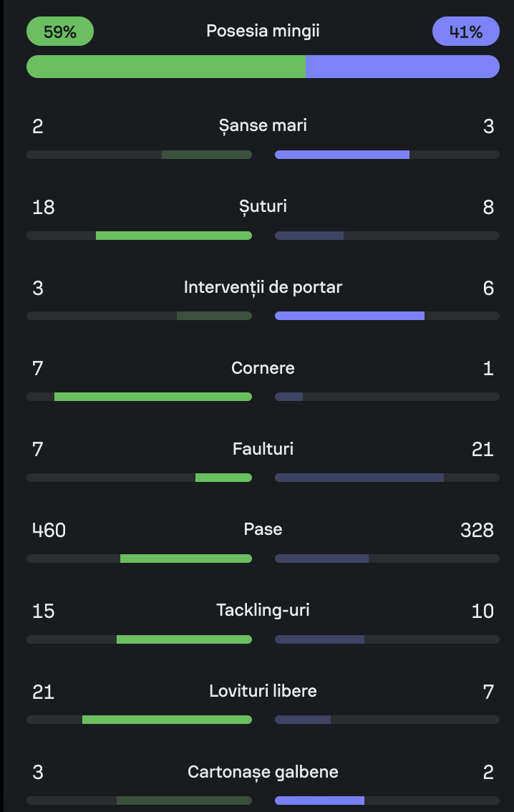Select the Cornere stat label
The height and width of the screenshot is (812, 514).
tap(263, 369)
